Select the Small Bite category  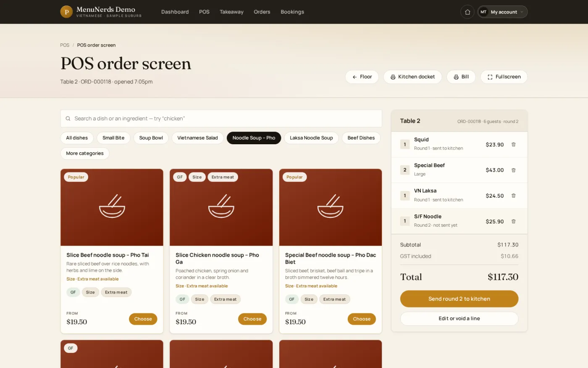click(x=113, y=138)
